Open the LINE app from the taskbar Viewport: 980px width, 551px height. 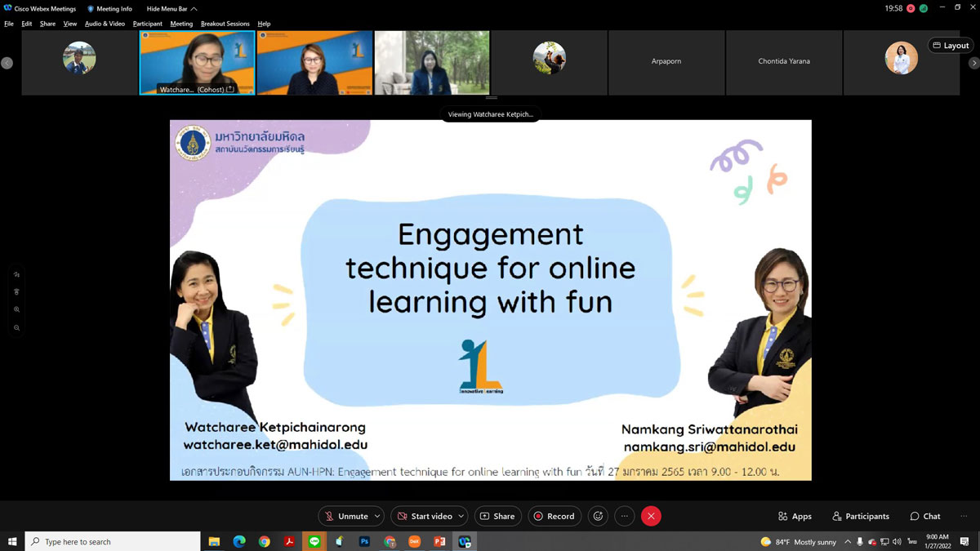click(314, 541)
